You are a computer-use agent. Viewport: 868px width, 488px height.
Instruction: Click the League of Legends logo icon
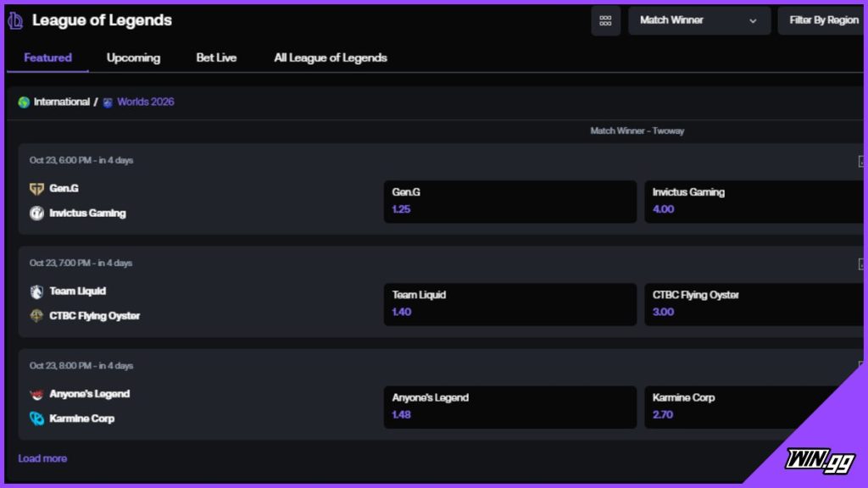15,20
